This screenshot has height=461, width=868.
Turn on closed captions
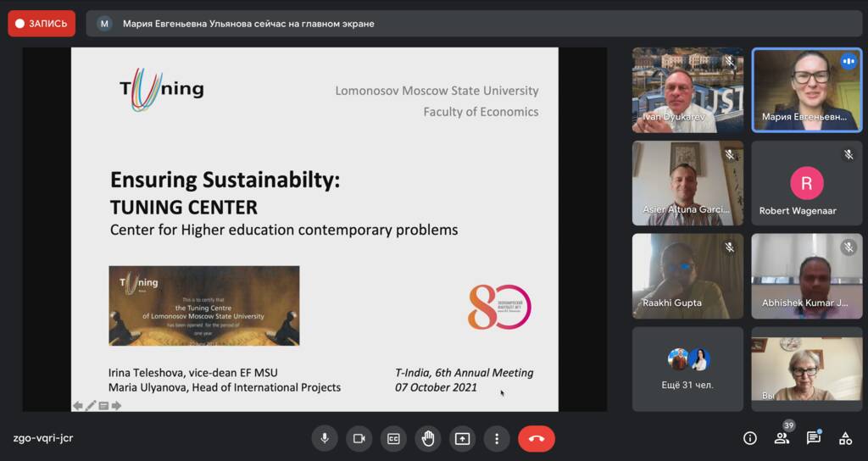coord(393,439)
